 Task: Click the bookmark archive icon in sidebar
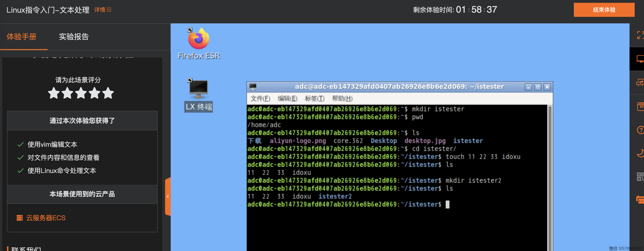(640, 106)
